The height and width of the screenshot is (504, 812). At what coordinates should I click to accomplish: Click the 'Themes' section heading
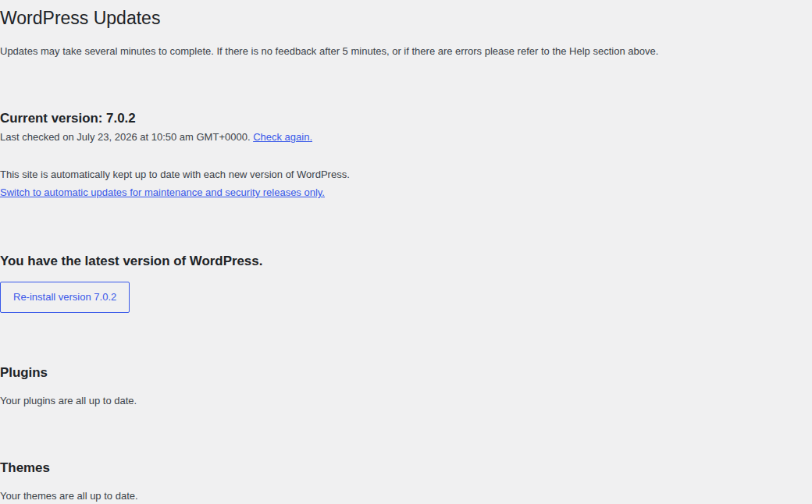pos(25,468)
